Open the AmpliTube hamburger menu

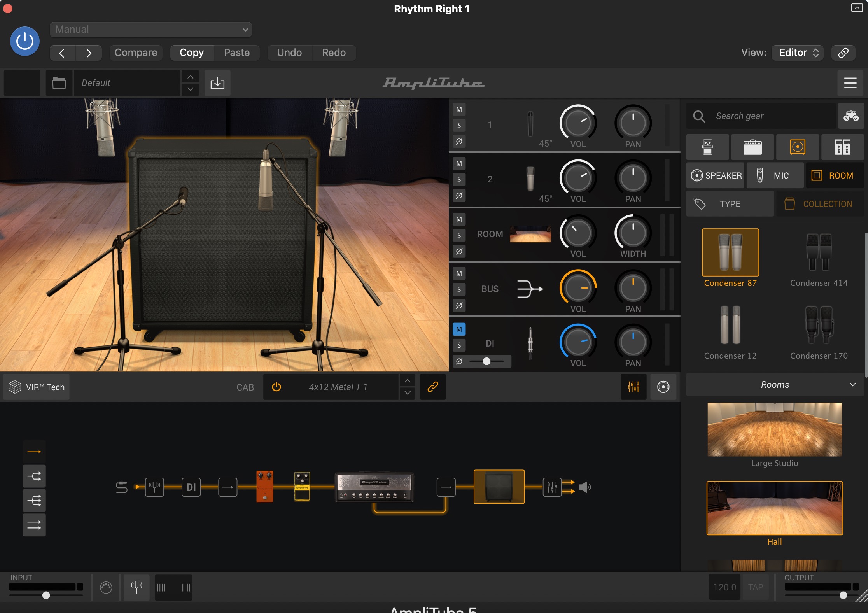click(850, 83)
